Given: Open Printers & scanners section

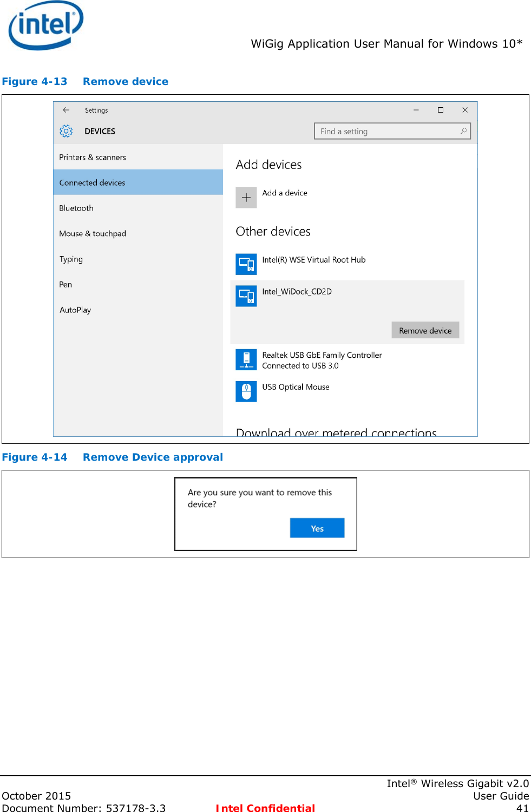Looking at the screenshot, I should (138, 157).
